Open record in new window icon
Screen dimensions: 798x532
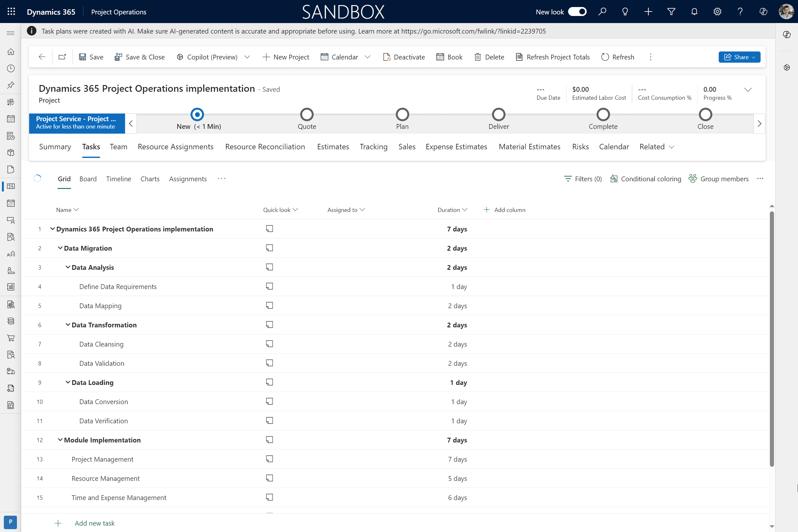[x=62, y=57]
